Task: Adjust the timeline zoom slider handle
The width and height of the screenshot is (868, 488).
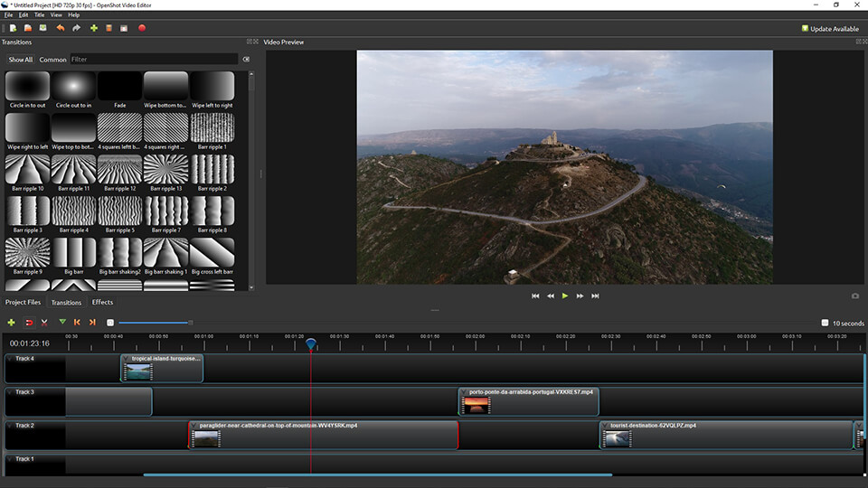Action: (x=191, y=323)
